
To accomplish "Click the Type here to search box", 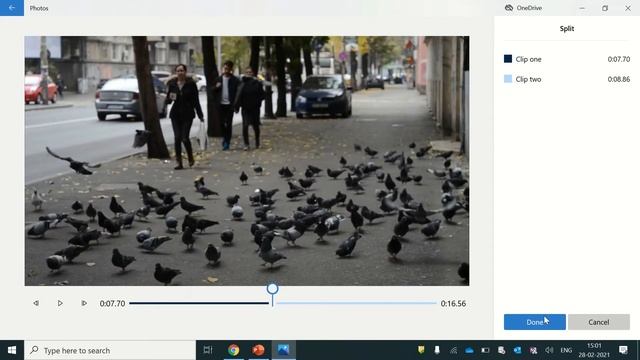I will [x=110, y=350].
